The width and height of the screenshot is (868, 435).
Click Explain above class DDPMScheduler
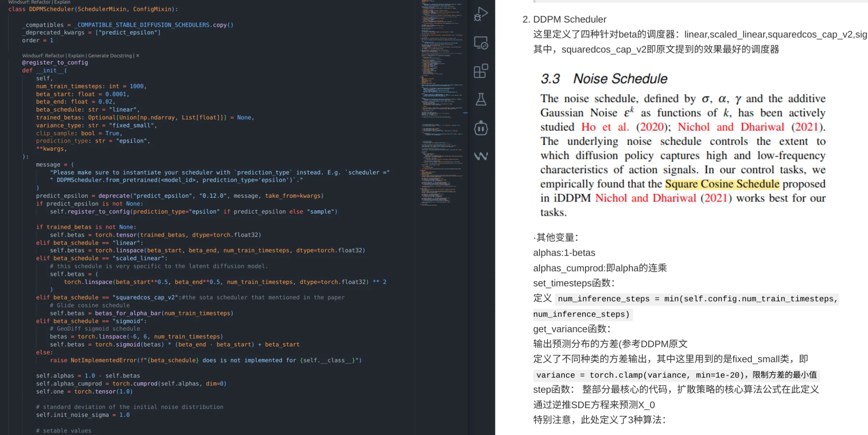(62, 2)
